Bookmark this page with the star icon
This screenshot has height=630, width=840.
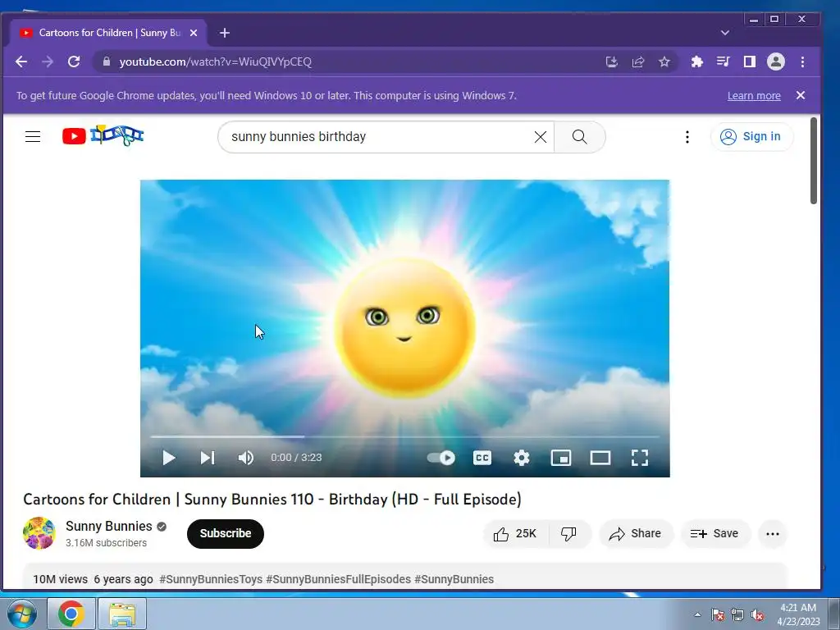pyautogui.click(x=664, y=62)
